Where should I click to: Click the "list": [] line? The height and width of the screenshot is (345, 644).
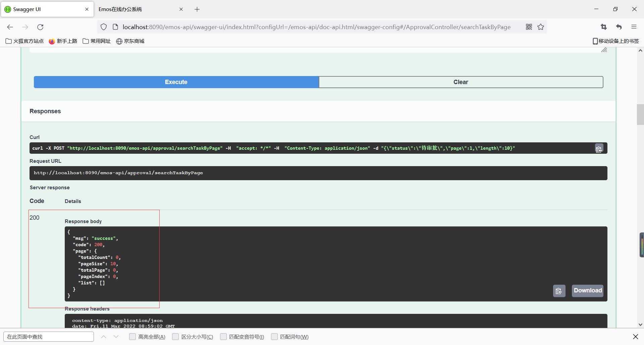92,283
